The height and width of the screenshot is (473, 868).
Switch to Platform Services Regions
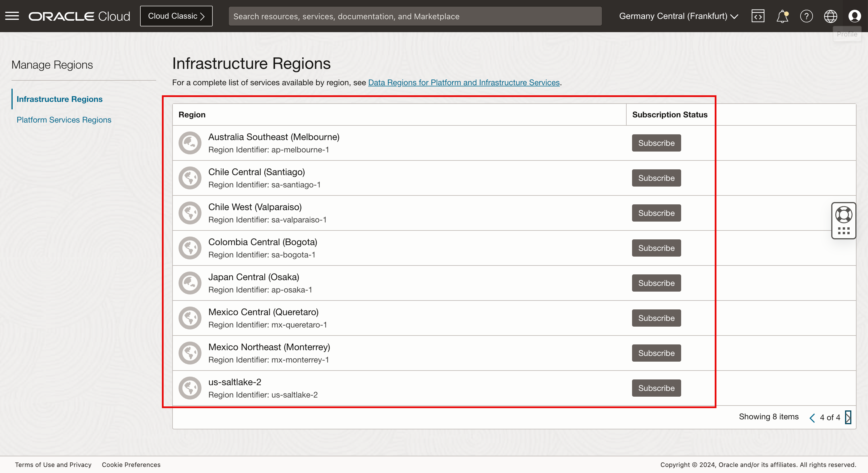coord(64,120)
